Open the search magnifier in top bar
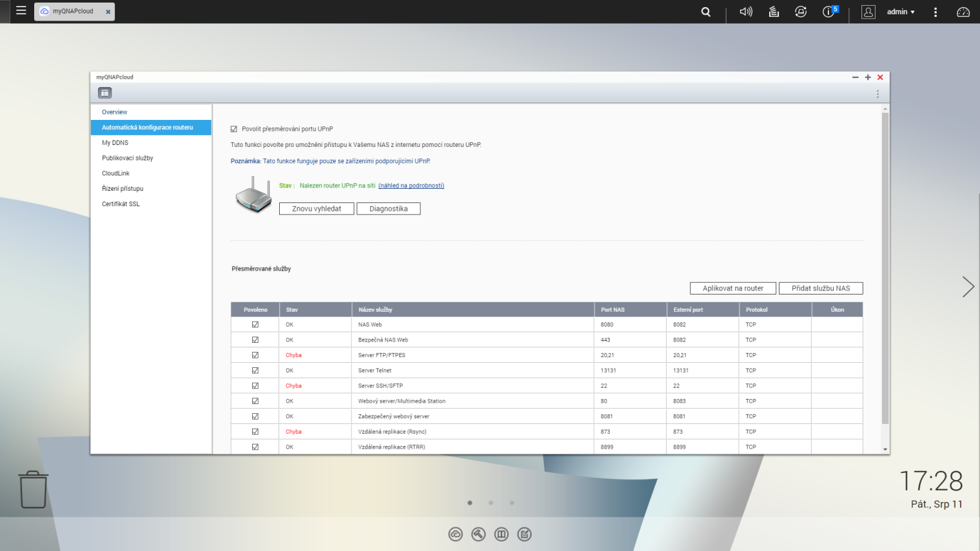980x551 pixels. (x=706, y=12)
